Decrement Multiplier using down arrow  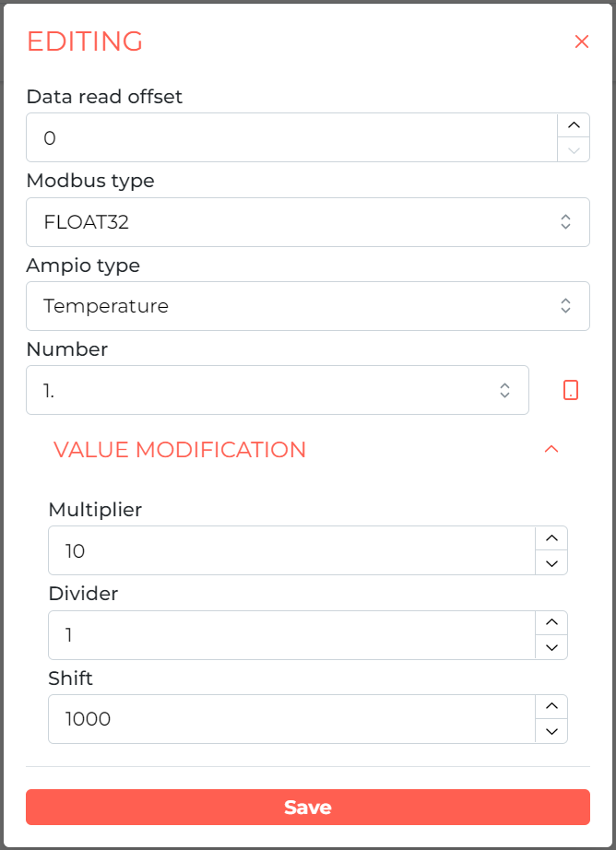point(551,563)
